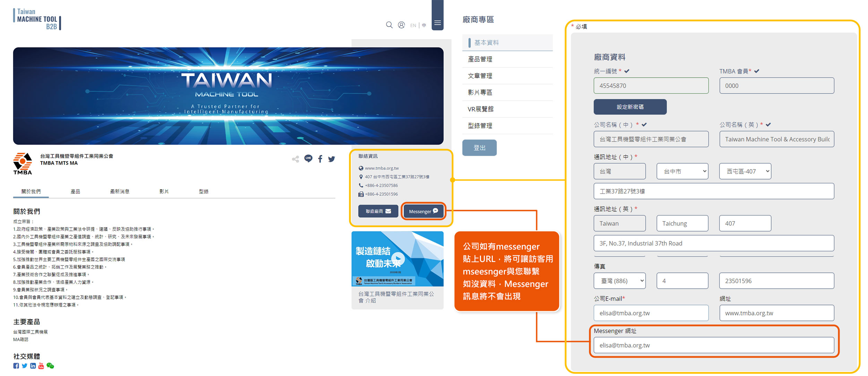Click the 聯絡廠商 button
Viewport: 868px width, 376px height.
pyautogui.click(x=378, y=211)
